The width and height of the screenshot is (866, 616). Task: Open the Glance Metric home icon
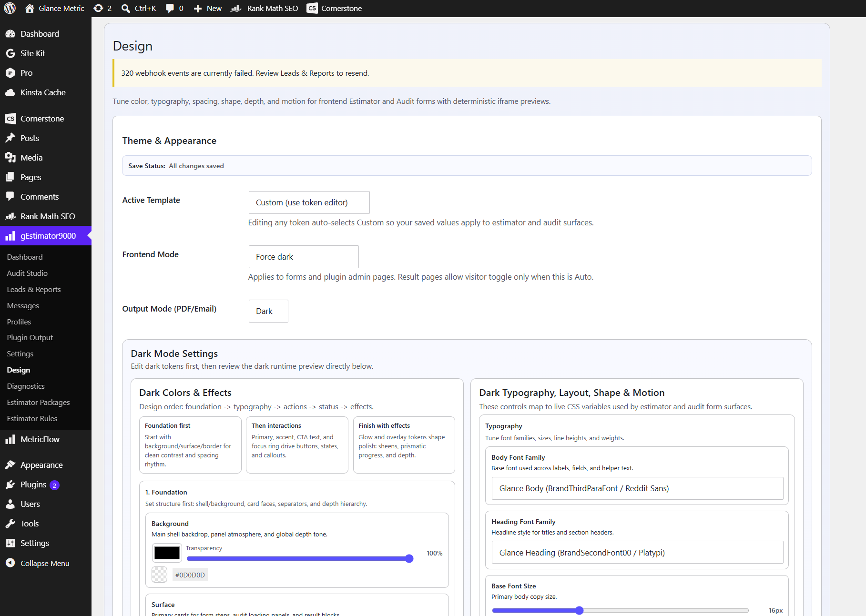[x=30, y=8]
